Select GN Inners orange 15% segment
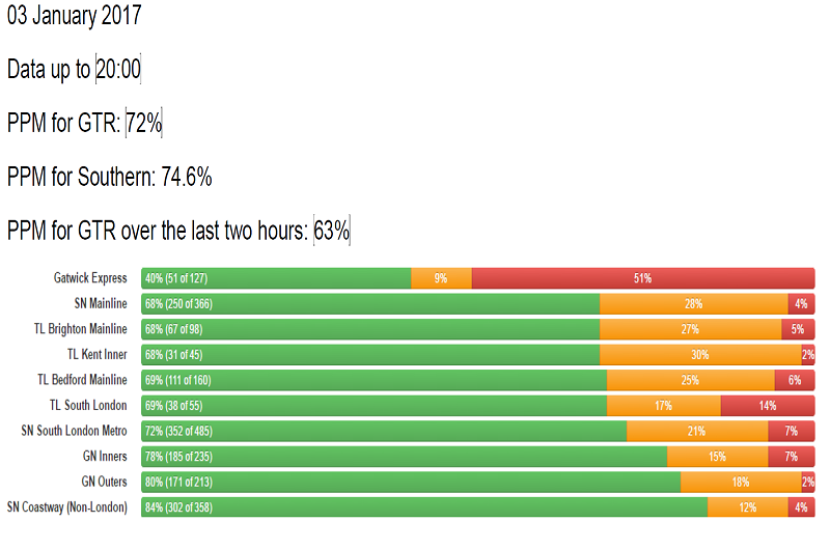 coord(717,456)
